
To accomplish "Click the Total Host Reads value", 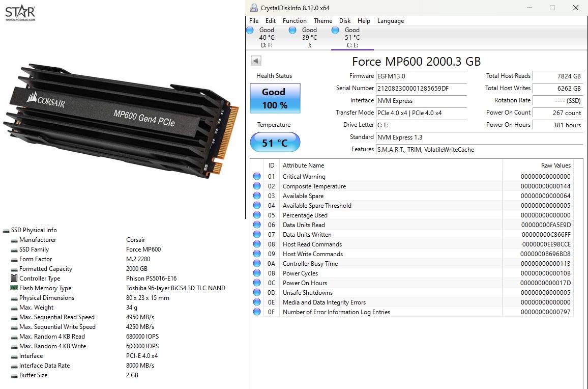I will [558, 76].
